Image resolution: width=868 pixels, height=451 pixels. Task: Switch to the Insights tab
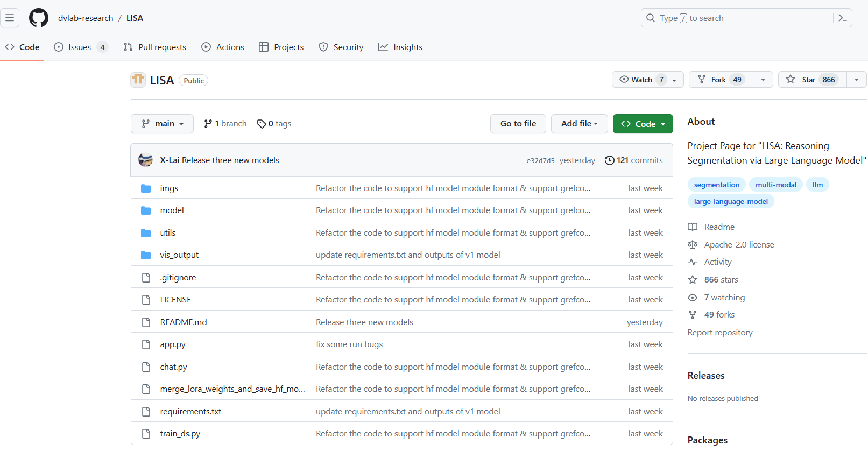click(x=400, y=47)
